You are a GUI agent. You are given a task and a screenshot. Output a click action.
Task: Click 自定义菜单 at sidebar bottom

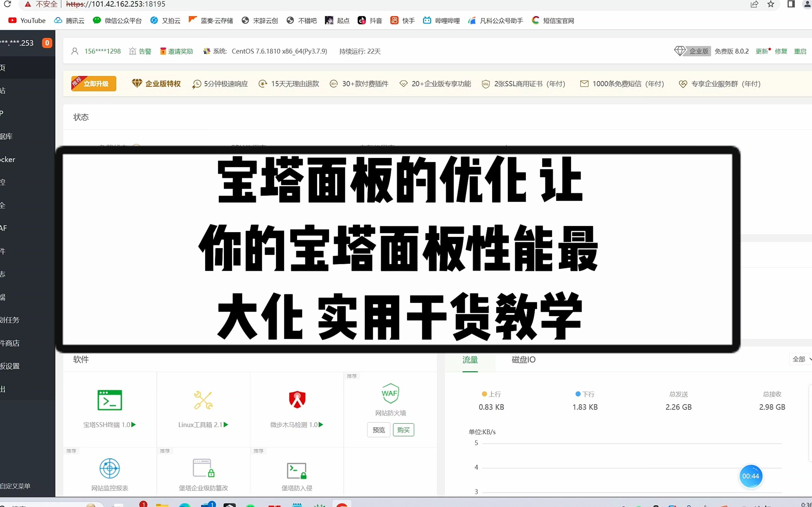pyautogui.click(x=15, y=486)
